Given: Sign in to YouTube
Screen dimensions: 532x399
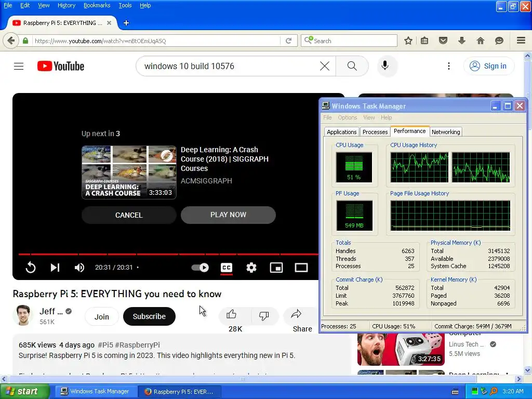Looking at the screenshot, I should [488, 66].
